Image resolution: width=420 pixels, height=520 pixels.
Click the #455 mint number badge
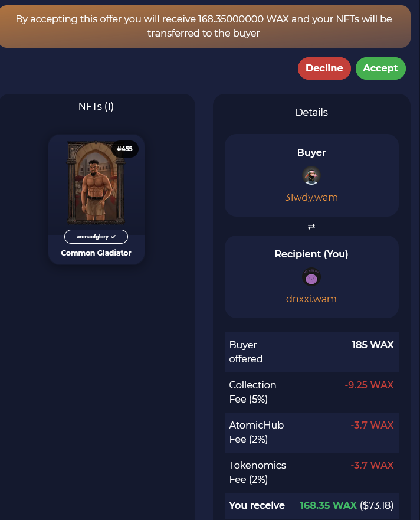coord(124,149)
